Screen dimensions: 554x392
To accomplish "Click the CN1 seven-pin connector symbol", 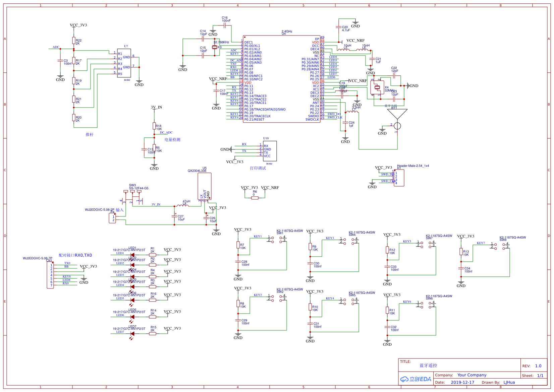I will pyautogui.click(x=50, y=275).
